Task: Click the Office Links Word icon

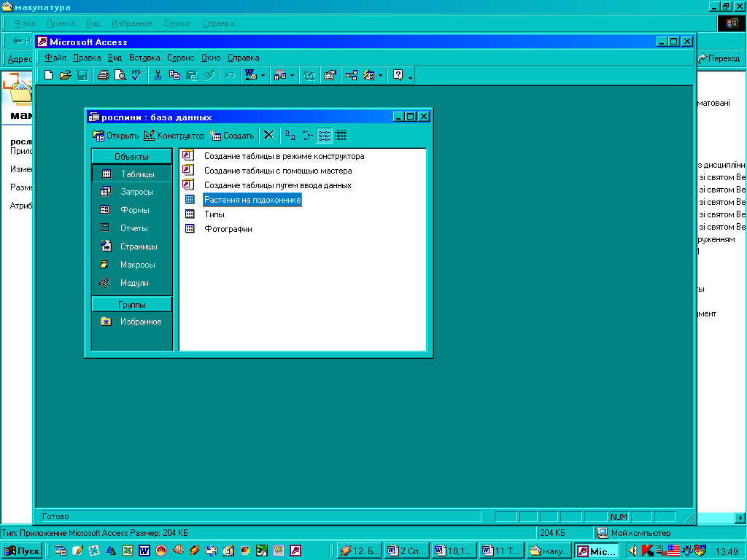Action: point(250,75)
